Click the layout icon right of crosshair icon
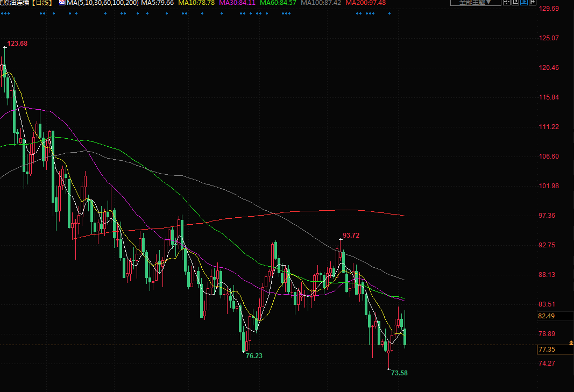Screen dimensions: 574x392 click(x=515, y=3)
